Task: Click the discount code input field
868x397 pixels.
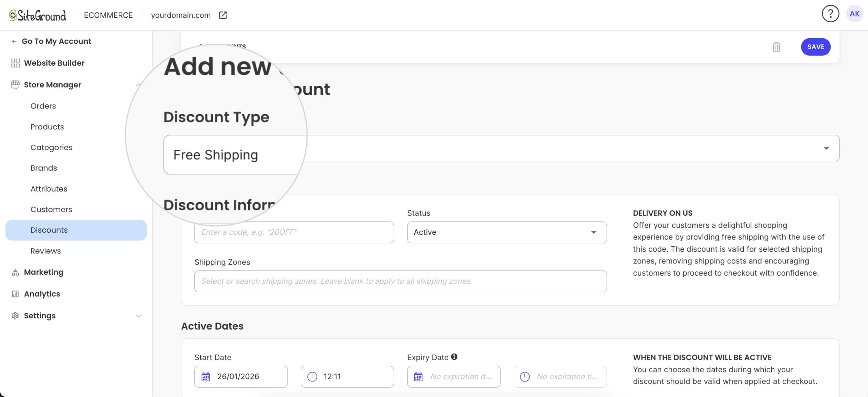Action: pos(294,232)
